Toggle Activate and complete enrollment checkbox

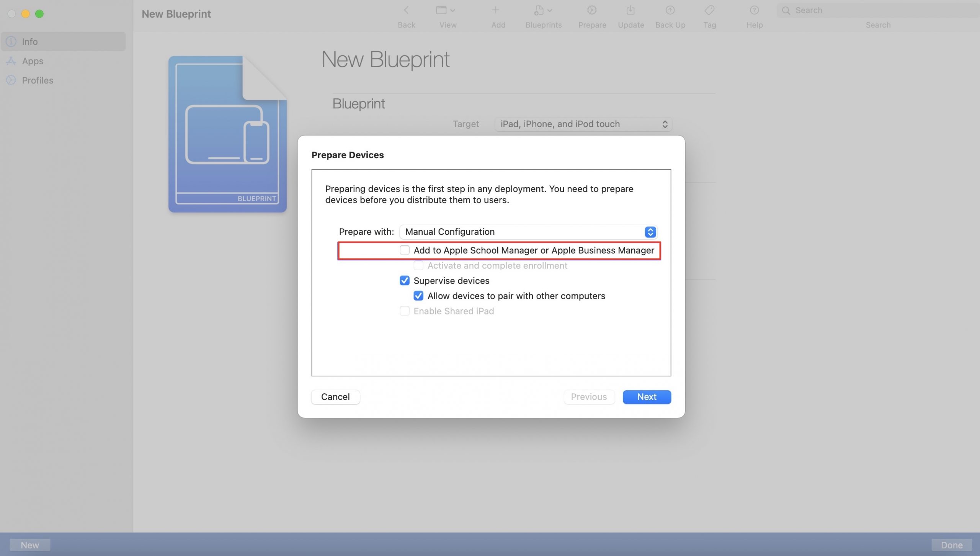tap(418, 265)
